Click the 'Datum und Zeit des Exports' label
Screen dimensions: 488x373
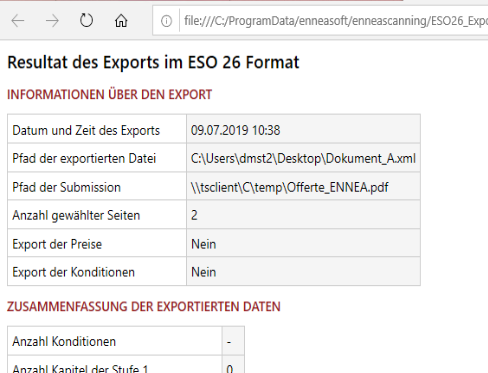pyautogui.click(x=86, y=130)
